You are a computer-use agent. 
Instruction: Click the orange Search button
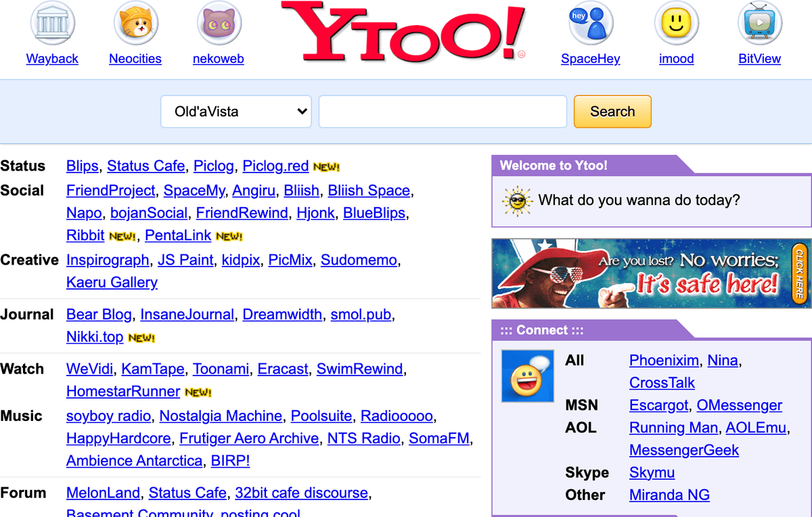pos(612,112)
